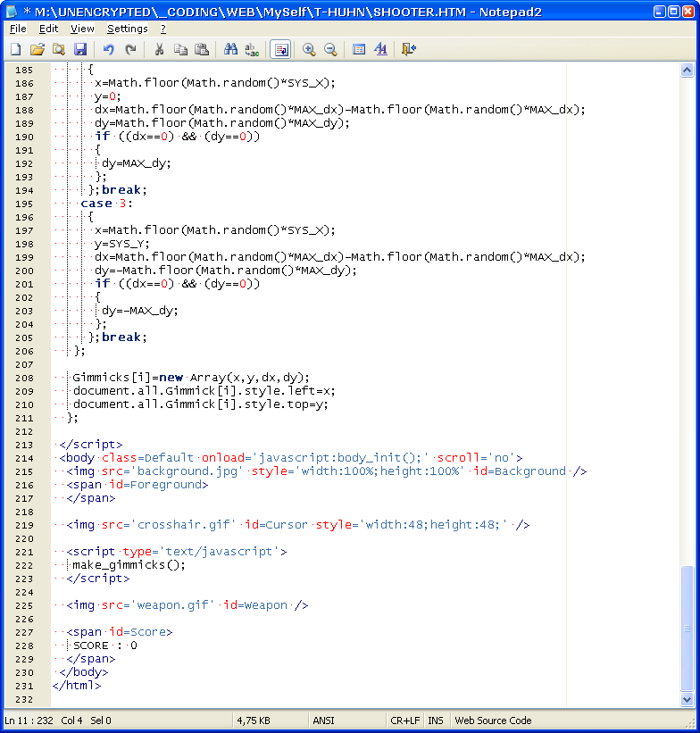
Task: Click the CR+LF line ending status
Action: 405,721
